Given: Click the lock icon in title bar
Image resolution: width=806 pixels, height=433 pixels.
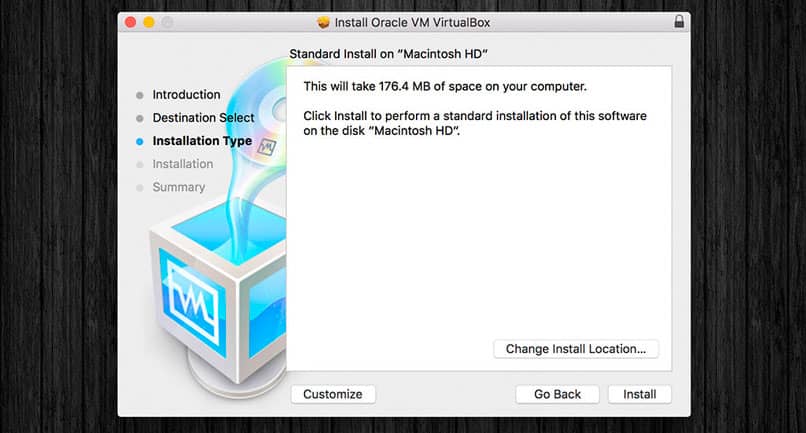Looking at the screenshot, I should [x=679, y=22].
